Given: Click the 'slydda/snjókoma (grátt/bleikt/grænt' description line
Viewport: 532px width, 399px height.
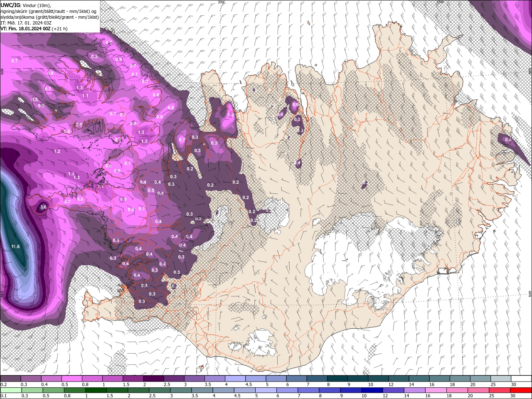Looking at the screenshot, I should pyautogui.click(x=49, y=17).
